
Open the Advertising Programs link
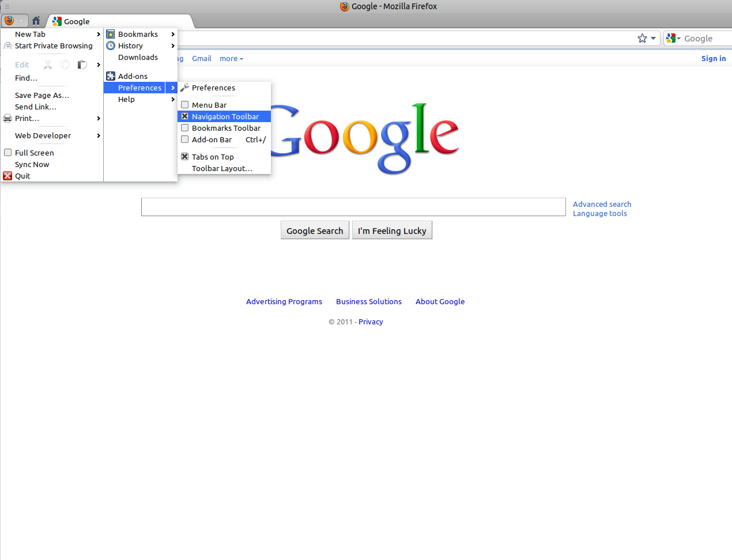click(284, 302)
